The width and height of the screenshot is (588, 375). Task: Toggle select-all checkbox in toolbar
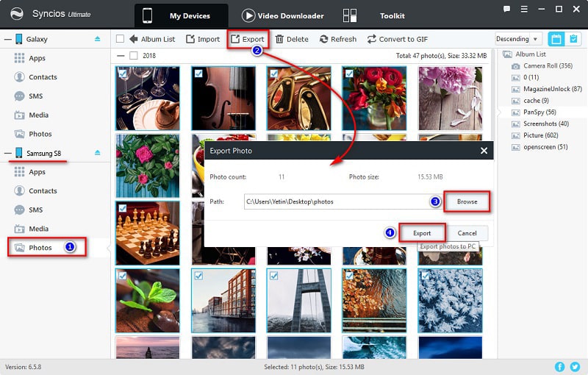(120, 39)
